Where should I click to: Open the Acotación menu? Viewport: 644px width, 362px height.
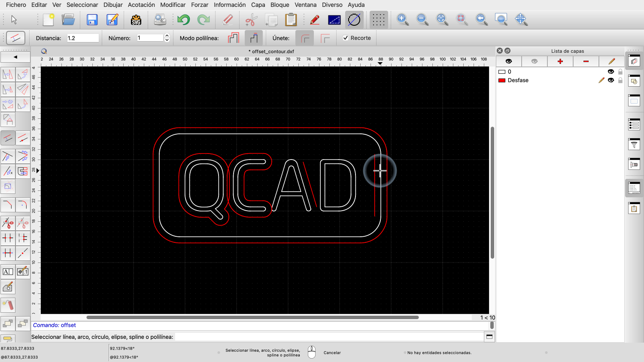[141, 5]
